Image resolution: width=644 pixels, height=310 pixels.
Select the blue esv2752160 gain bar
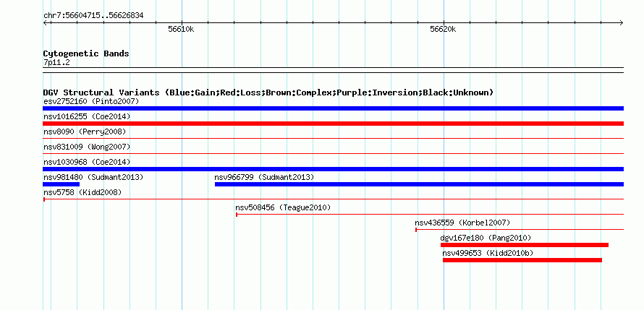click(x=333, y=108)
